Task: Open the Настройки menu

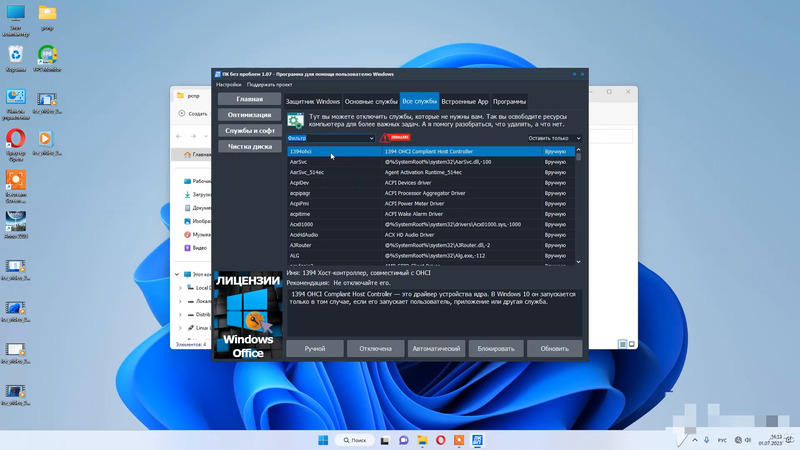Action: coord(229,85)
